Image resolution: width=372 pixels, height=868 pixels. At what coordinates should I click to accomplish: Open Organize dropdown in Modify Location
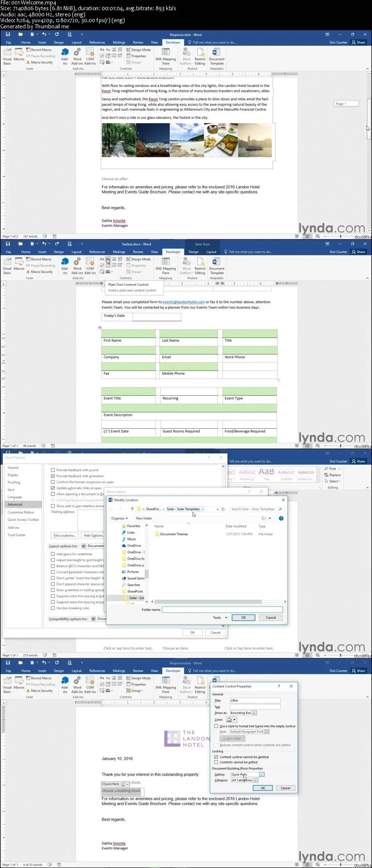click(120, 518)
